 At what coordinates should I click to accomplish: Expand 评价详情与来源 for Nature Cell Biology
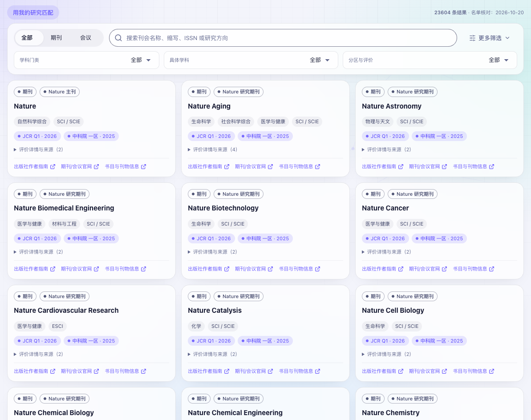(387, 354)
